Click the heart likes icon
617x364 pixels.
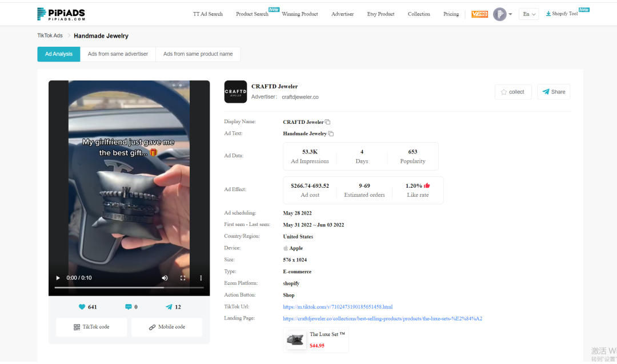82,307
